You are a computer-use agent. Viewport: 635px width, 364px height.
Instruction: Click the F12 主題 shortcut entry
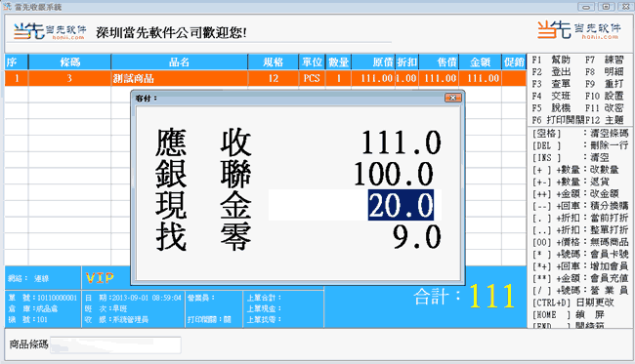605,120
